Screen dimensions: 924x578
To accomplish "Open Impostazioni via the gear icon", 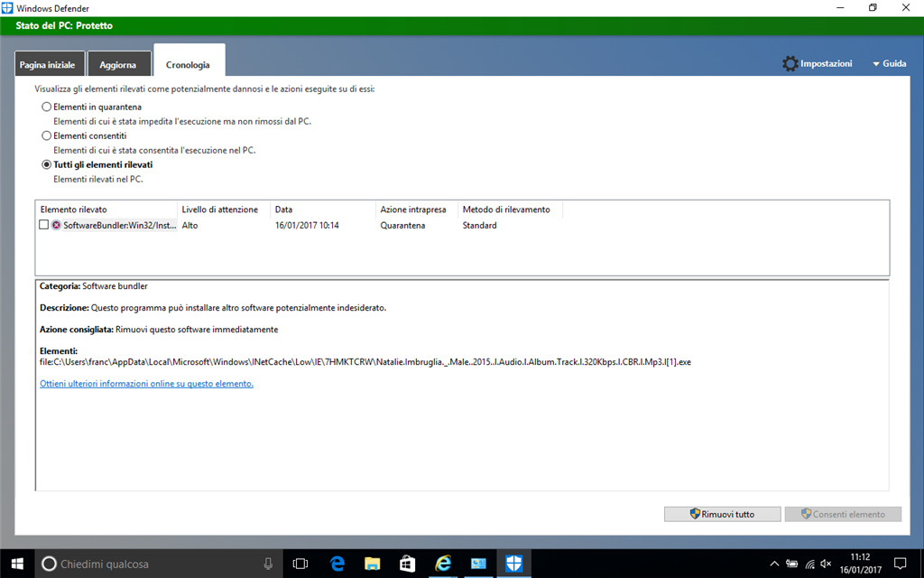I will pyautogui.click(x=790, y=64).
